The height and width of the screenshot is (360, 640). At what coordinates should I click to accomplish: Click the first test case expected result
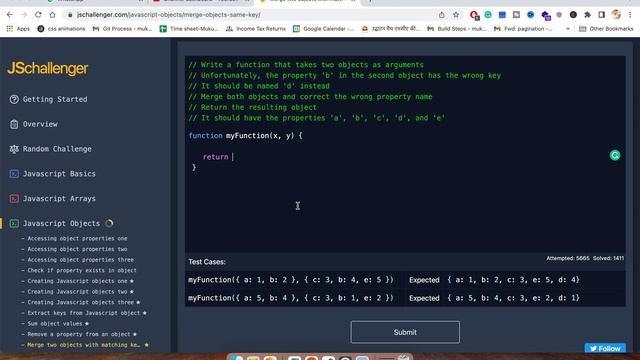pos(513,280)
